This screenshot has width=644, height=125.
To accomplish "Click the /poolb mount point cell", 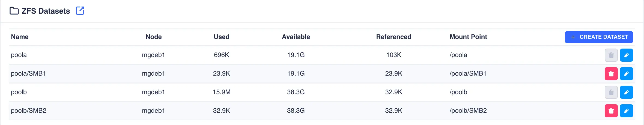I will coord(458,92).
